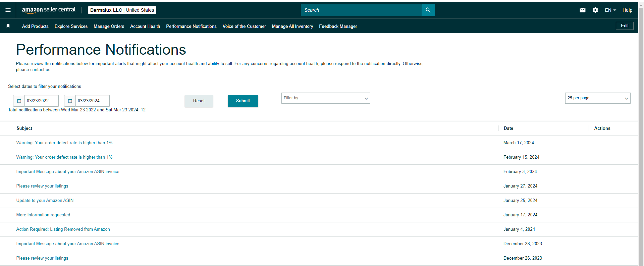
Task: Click the start date field 03/23/2022
Action: (42, 101)
